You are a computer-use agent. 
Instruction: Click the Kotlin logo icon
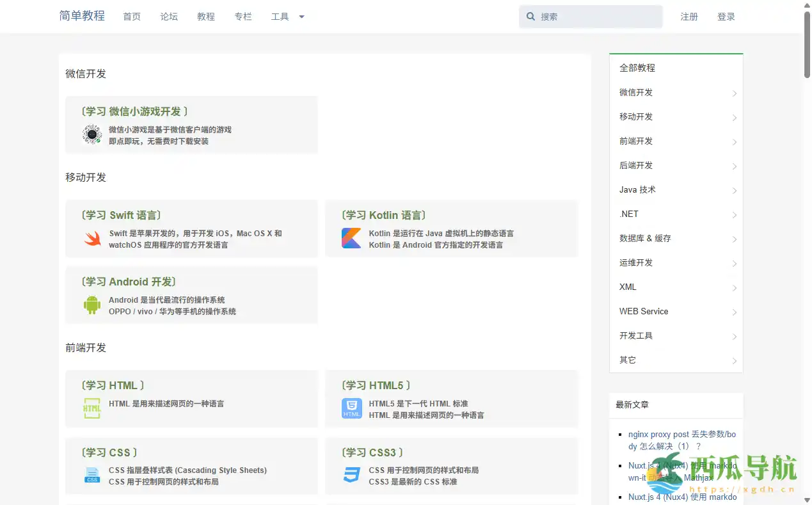pos(351,239)
